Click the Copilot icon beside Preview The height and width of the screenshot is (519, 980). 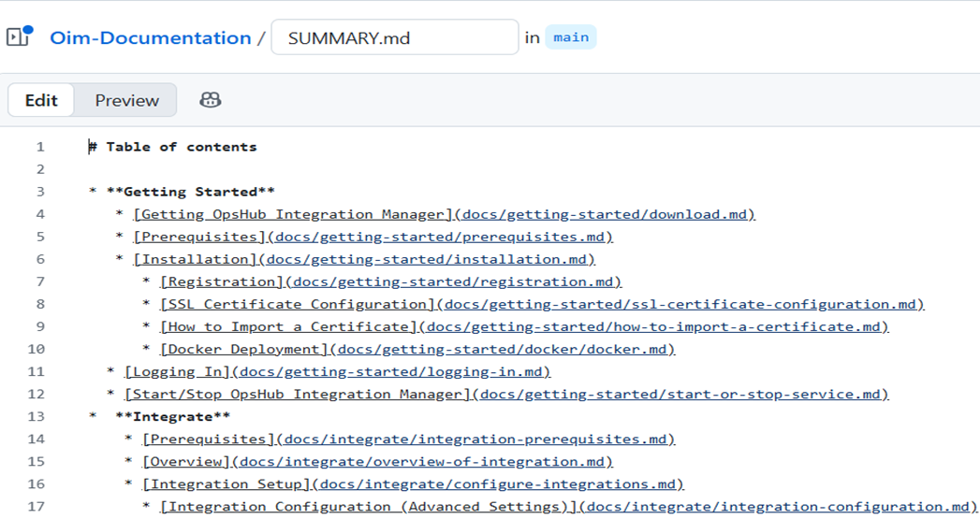[x=211, y=100]
